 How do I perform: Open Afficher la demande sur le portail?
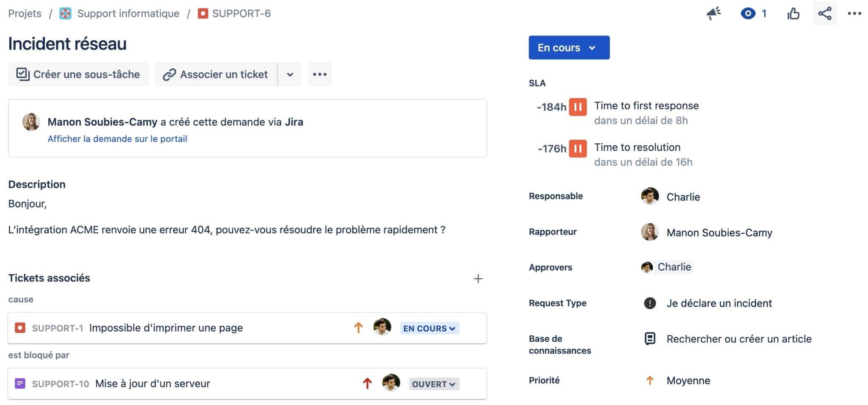tap(117, 139)
